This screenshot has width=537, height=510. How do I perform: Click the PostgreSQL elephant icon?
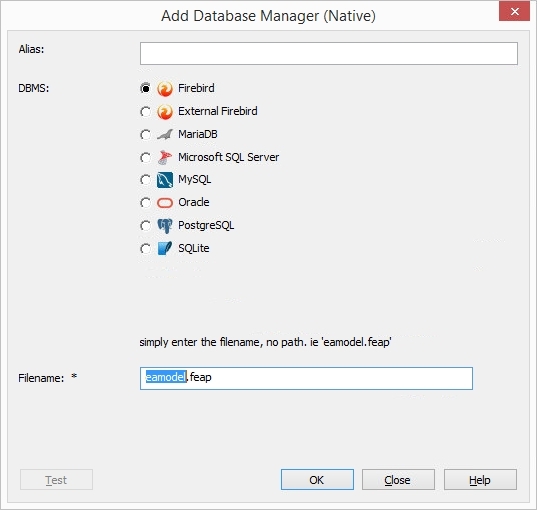(165, 226)
